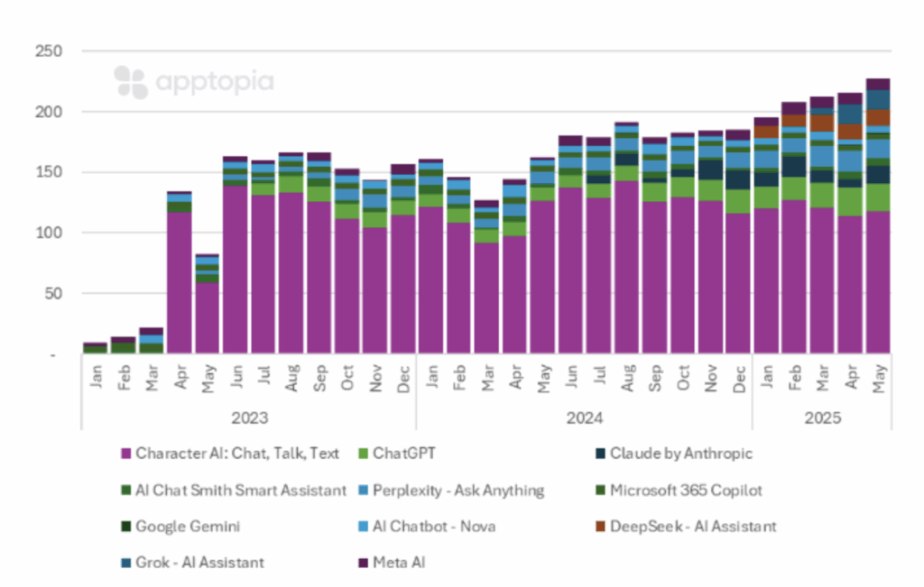
Task: Click the Google Gemini legend swatch
Action: click(125, 527)
